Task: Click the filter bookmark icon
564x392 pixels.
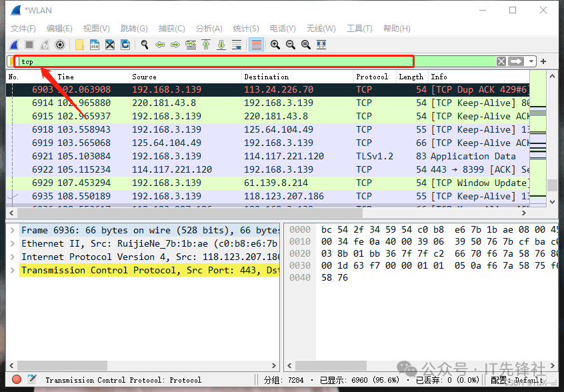Action: [x=12, y=61]
